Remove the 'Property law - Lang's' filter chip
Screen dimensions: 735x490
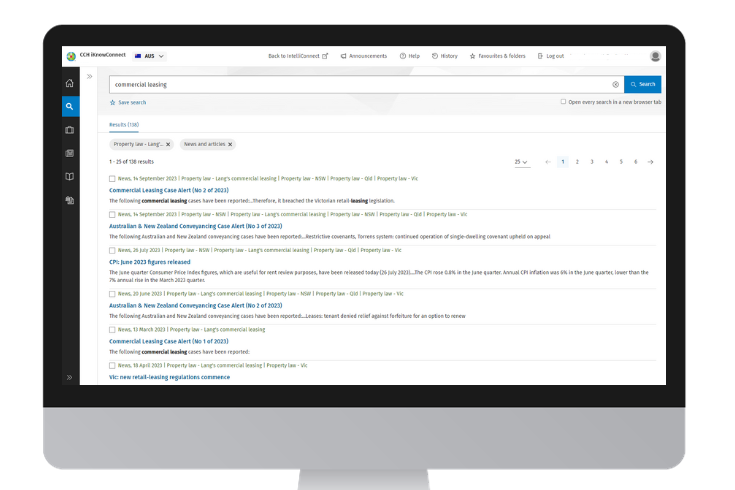coord(168,144)
